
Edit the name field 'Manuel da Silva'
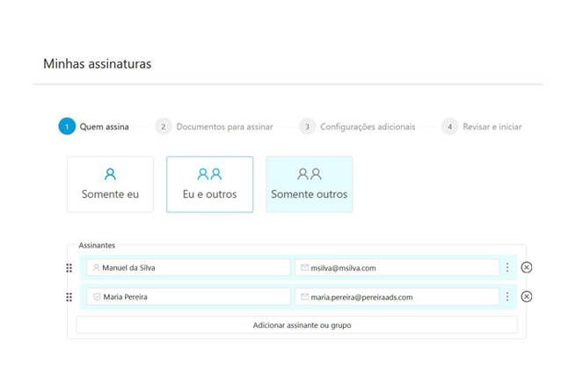point(193,268)
